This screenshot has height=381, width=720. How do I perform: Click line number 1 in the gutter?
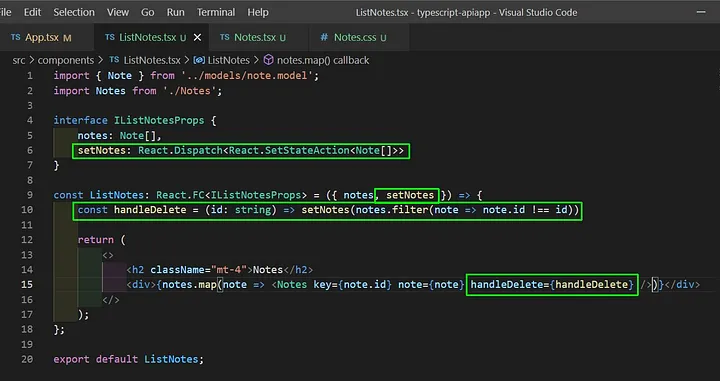[30, 76]
